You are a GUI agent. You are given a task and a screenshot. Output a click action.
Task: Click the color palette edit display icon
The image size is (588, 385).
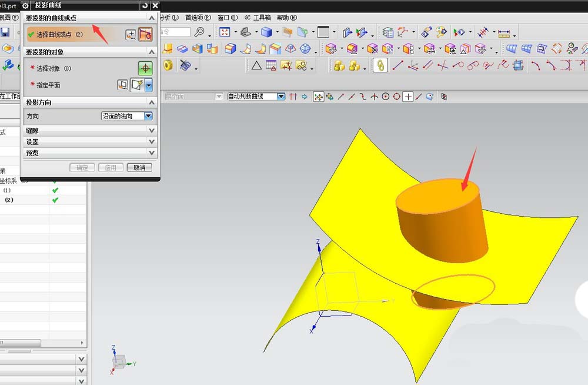441,32
